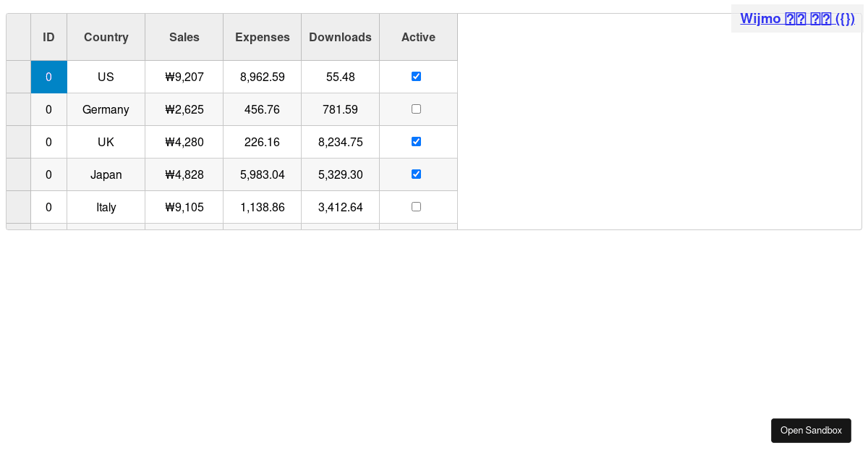868x456 pixels.
Task: Sort by the Country column header
Action: 106,37
